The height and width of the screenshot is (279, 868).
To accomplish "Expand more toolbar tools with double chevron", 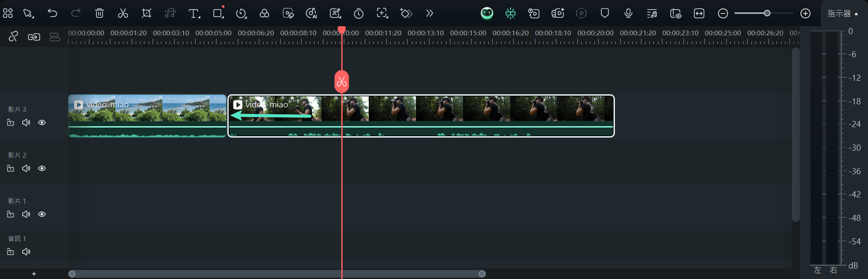I will [429, 13].
